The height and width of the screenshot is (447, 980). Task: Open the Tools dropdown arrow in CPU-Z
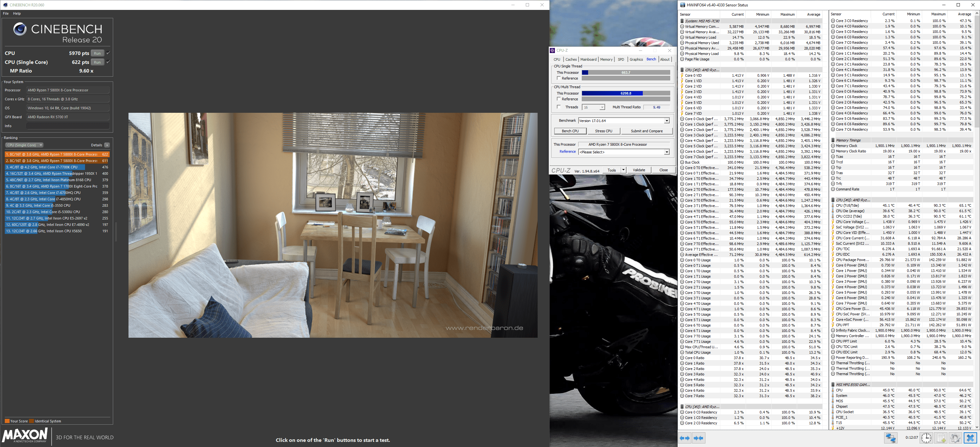[x=623, y=170]
